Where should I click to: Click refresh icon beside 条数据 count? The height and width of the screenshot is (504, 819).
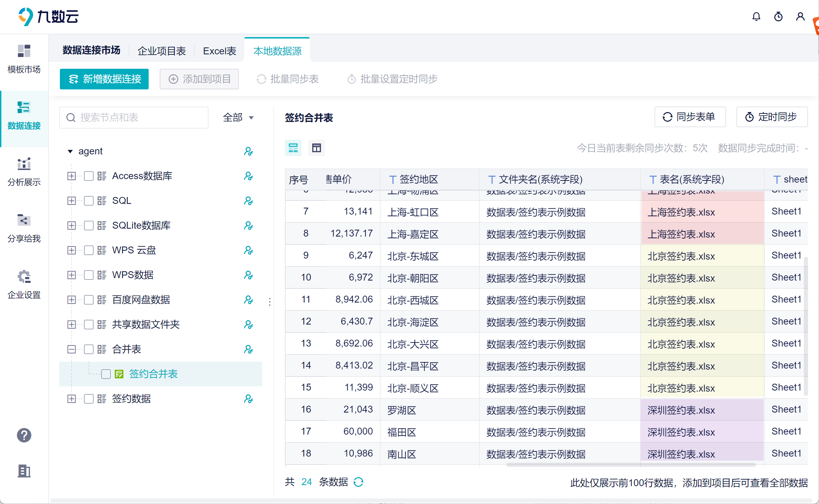pos(358,482)
